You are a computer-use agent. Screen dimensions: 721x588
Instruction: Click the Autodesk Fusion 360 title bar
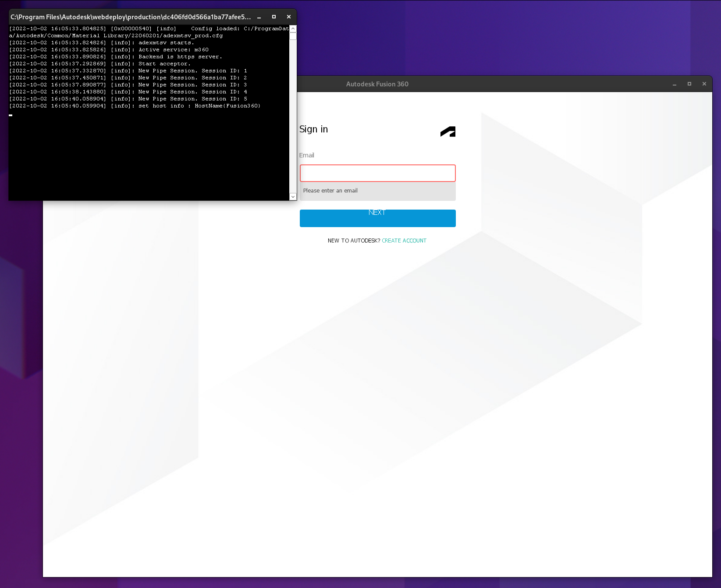pyautogui.click(x=377, y=84)
